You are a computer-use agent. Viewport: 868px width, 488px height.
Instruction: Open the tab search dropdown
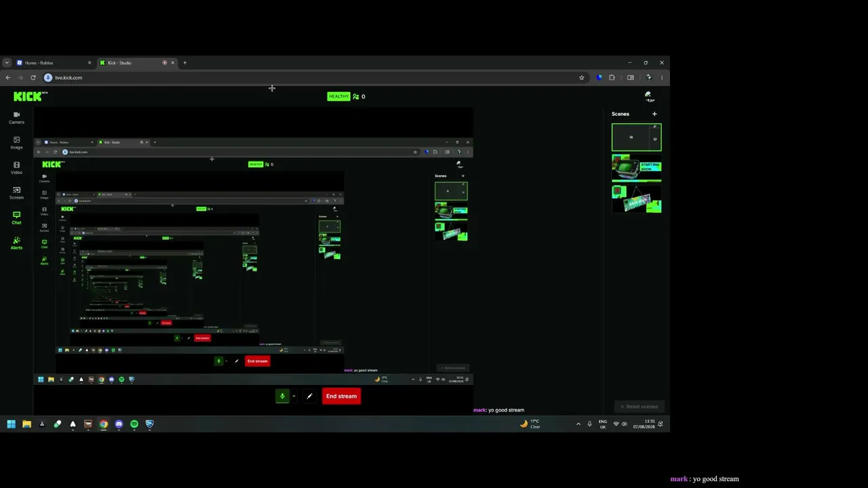pos(7,63)
